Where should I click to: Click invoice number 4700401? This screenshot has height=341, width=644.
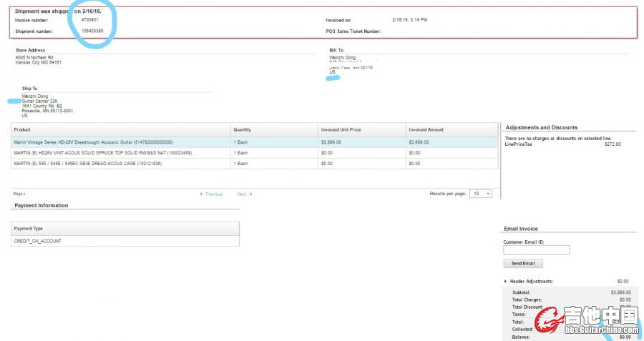pyautogui.click(x=90, y=20)
